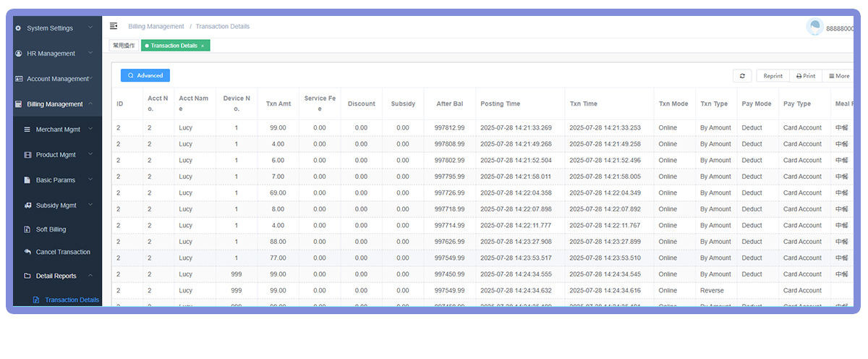Open Soft Billing from sidebar
The height and width of the screenshot is (359, 868).
pyautogui.click(x=51, y=229)
